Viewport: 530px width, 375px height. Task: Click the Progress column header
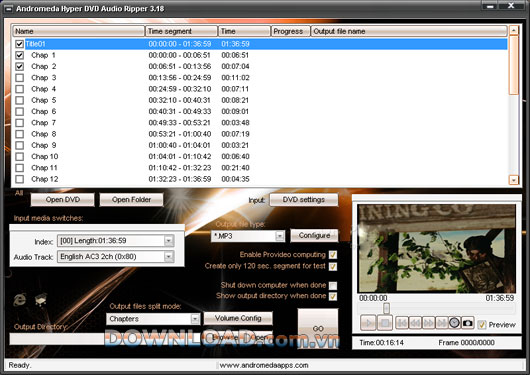coord(291,31)
